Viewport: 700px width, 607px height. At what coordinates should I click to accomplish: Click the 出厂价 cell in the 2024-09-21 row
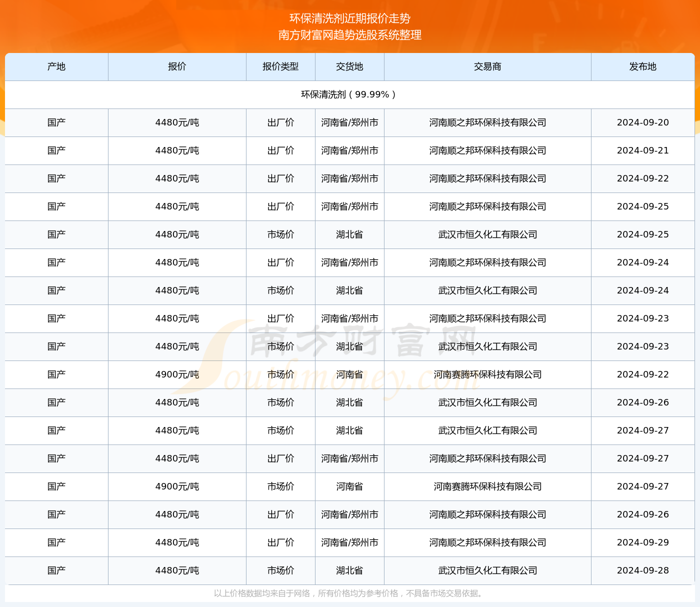[x=280, y=150]
